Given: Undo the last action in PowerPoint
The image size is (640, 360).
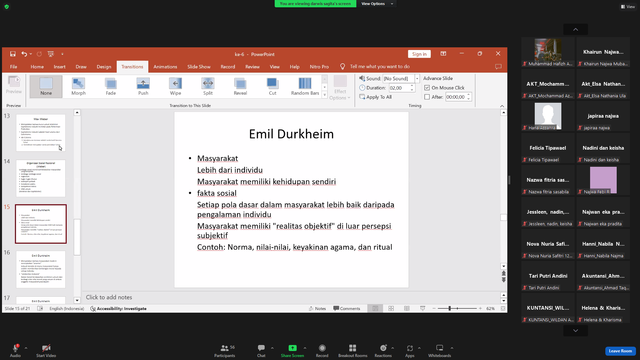Looking at the screenshot, I should [24, 54].
